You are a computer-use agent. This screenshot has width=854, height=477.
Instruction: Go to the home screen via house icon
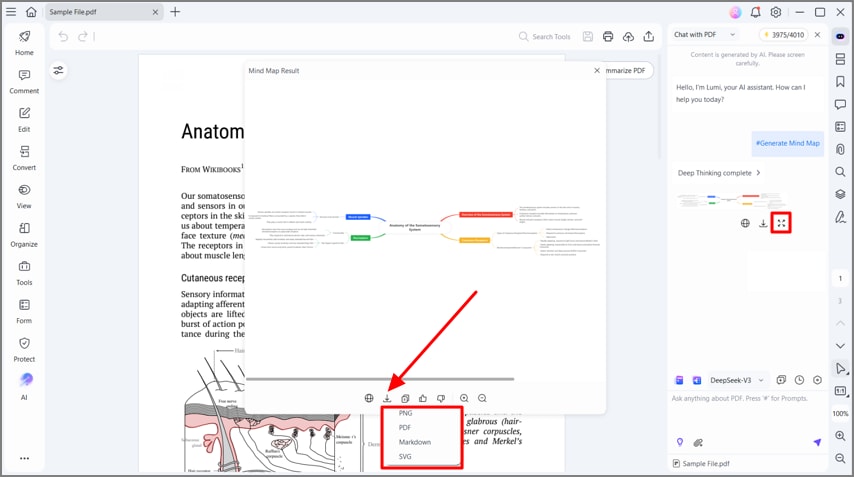[31, 11]
